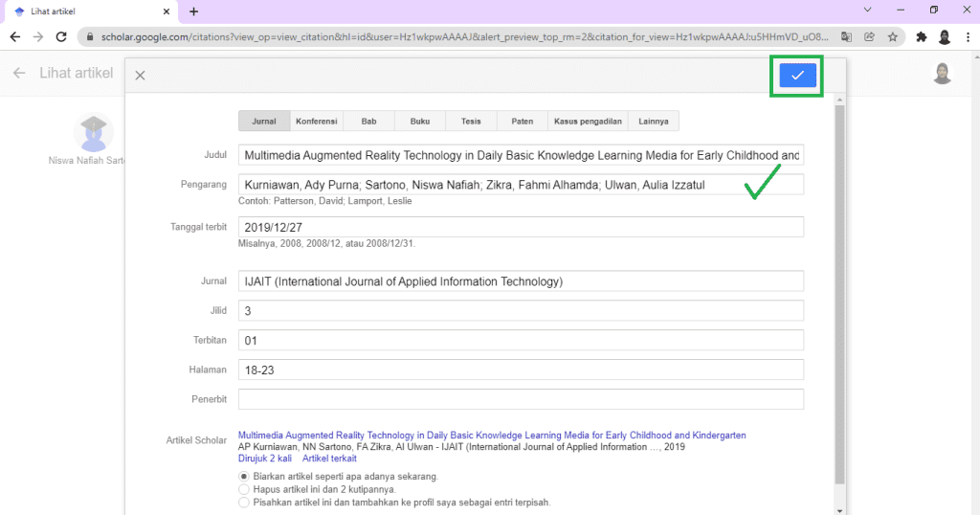The width and height of the screenshot is (980, 515).
Task: Open the 'Dirujuk 2 kali' link
Action: click(x=264, y=459)
